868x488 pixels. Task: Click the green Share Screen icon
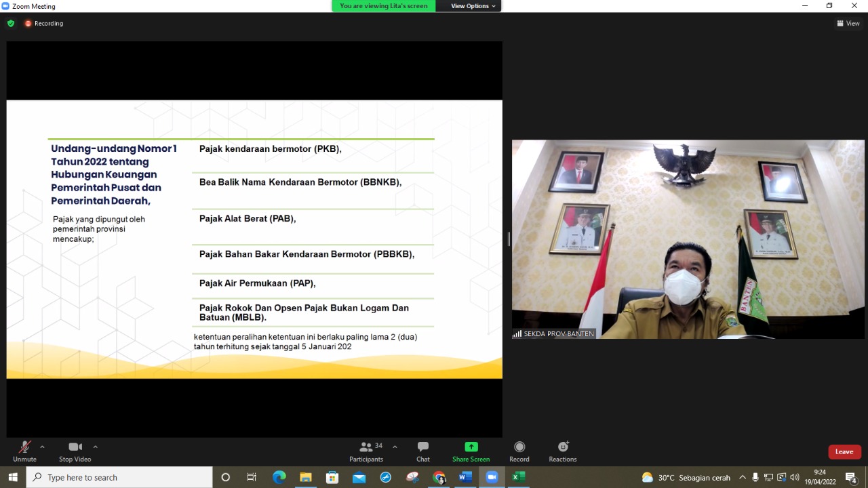pyautogui.click(x=471, y=447)
